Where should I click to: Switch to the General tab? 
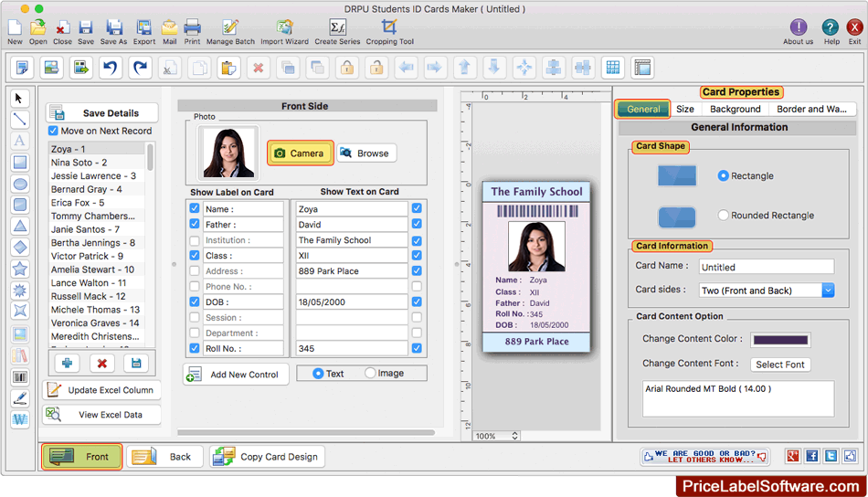coord(642,109)
